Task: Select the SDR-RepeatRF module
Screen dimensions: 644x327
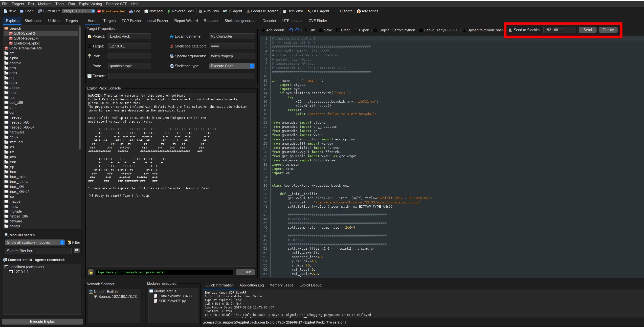Action: coord(26,38)
